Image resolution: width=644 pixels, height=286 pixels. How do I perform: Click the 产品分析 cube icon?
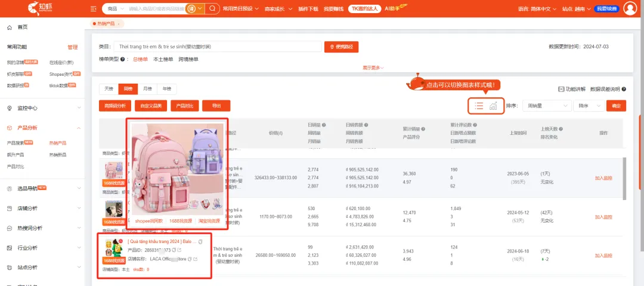[x=10, y=128]
